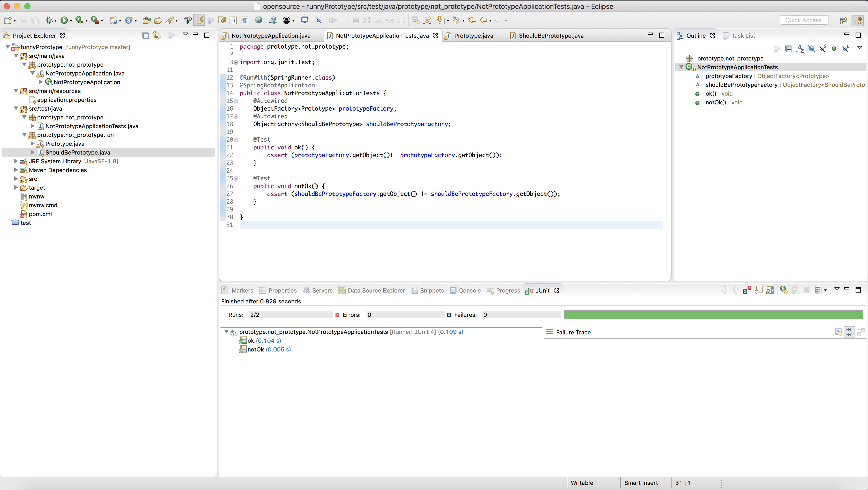Image resolution: width=868 pixels, height=490 pixels.
Task: Click Link with Editor arrows icon
Action: 157,35
